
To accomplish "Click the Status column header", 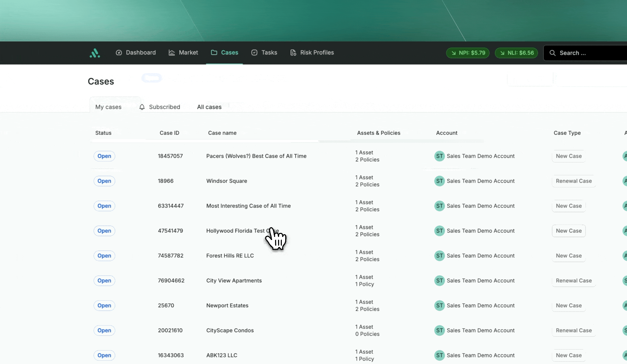I will 103,133.
